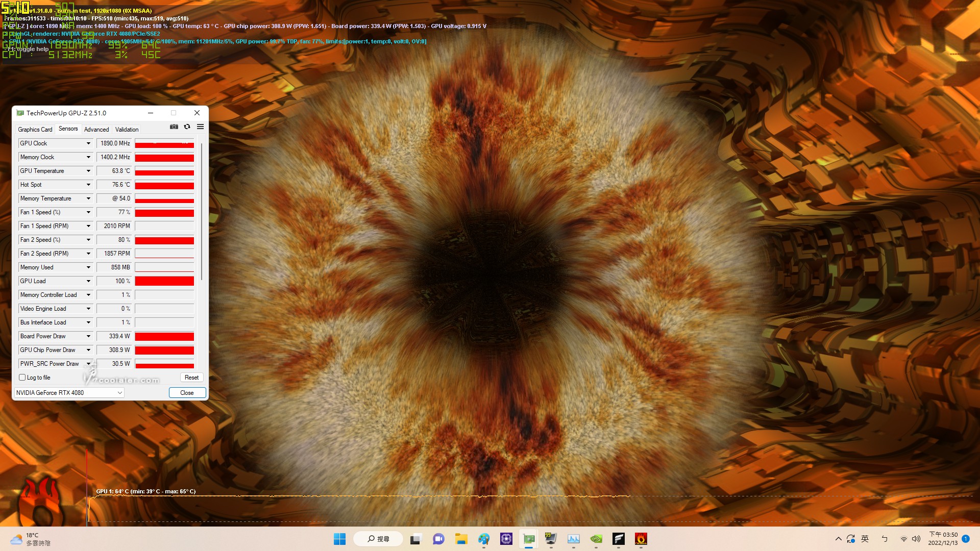
Task: Expand the Memory Clock sensor dropdown
Action: tap(88, 157)
